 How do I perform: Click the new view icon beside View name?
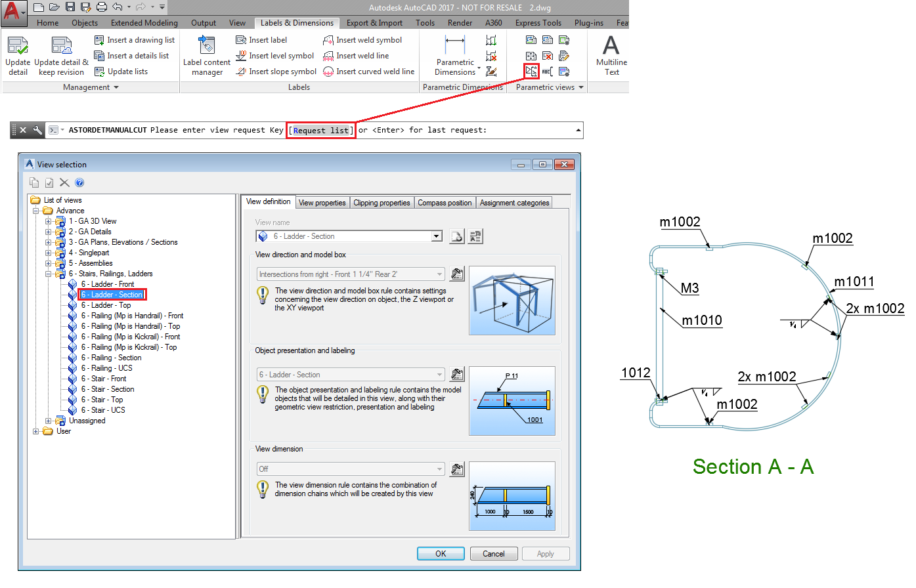coord(457,236)
